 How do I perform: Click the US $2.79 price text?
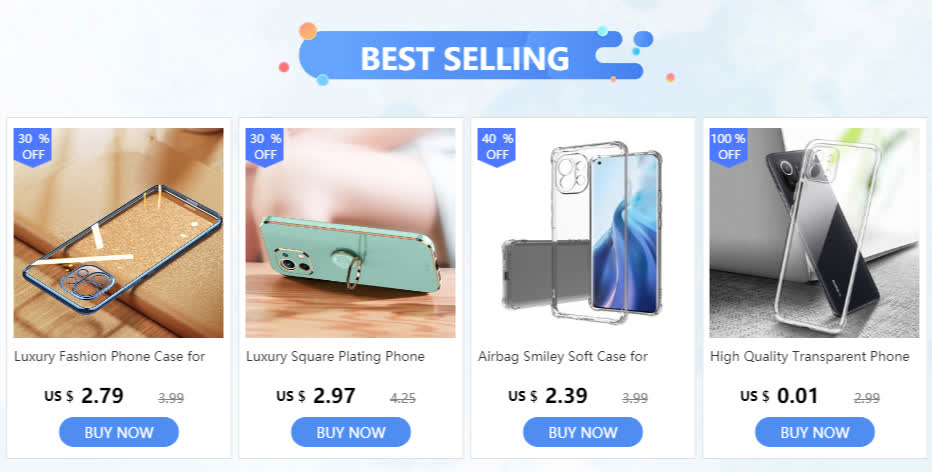84,396
